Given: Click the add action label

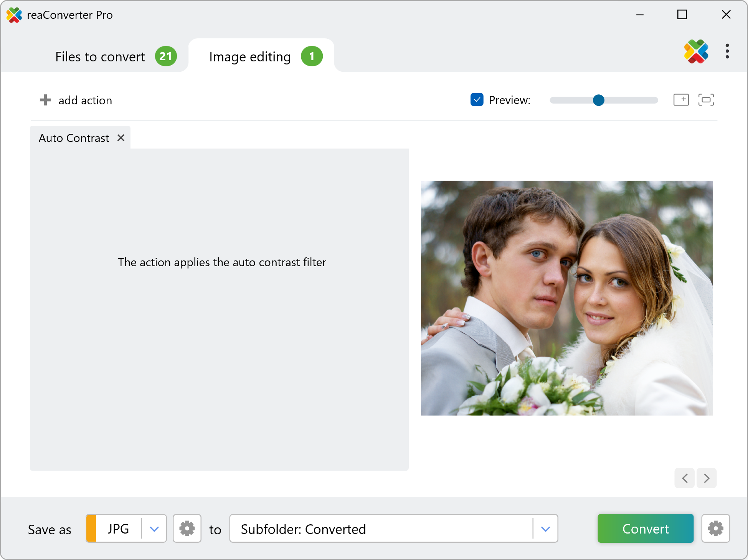Looking at the screenshot, I should (x=85, y=100).
